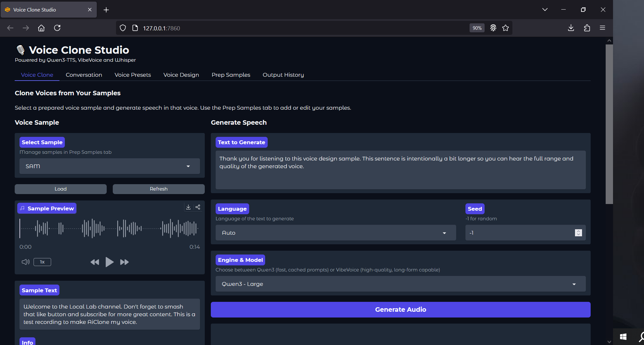This screenshot has height=345, width=644.
Task: Open the Output History tab
Action: tap(283, 75)
